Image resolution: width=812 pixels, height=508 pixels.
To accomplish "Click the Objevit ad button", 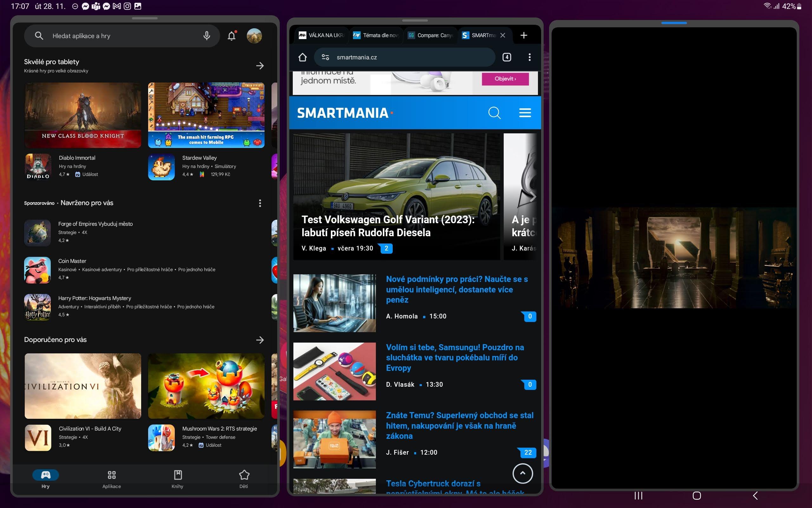I will coord(505,79).
